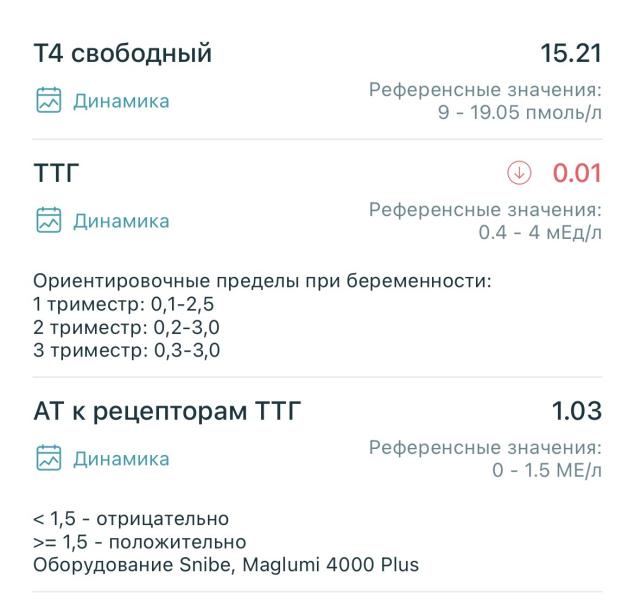Select the Т4 свободный test title
Viewport: 634px width, 600px height.
pos(123,53)
